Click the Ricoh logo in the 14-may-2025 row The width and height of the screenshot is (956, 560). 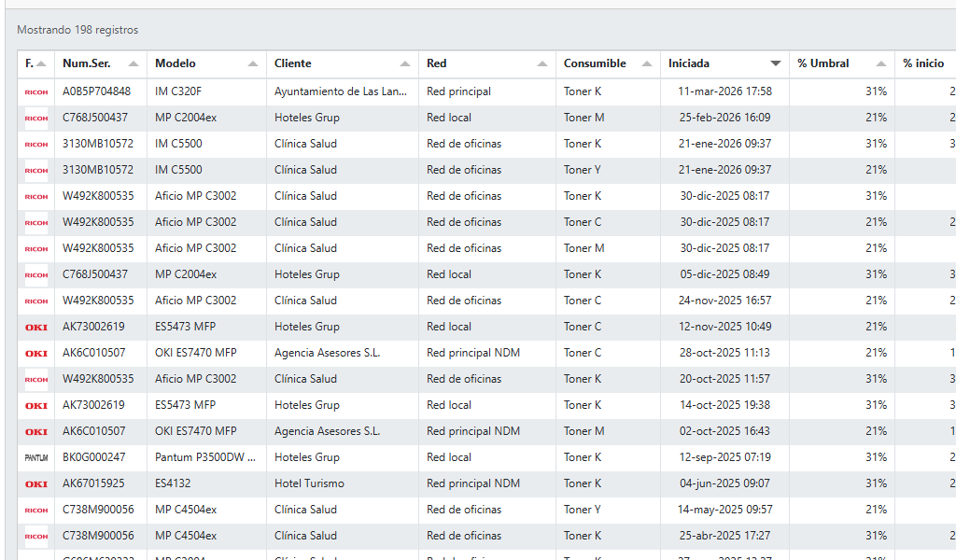pos(36,510)
